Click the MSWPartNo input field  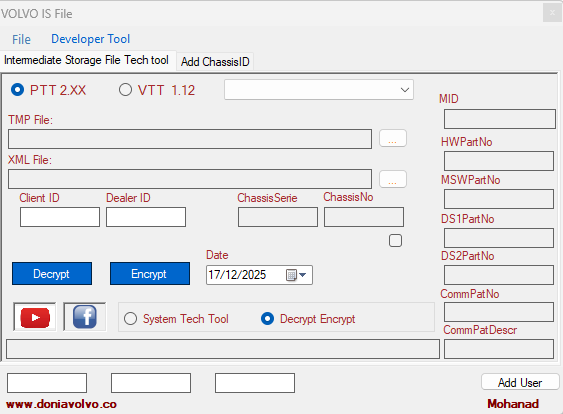499,199
